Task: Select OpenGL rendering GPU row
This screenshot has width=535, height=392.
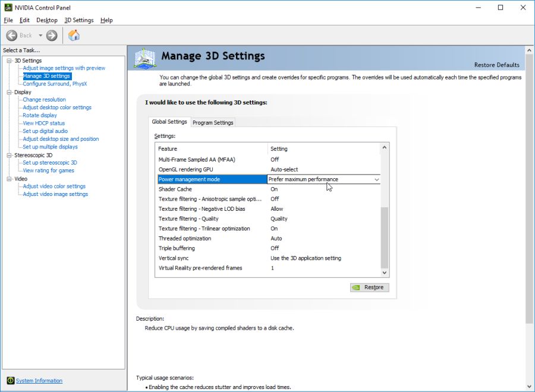Action: pyautogui.click(x=269, y=169)
